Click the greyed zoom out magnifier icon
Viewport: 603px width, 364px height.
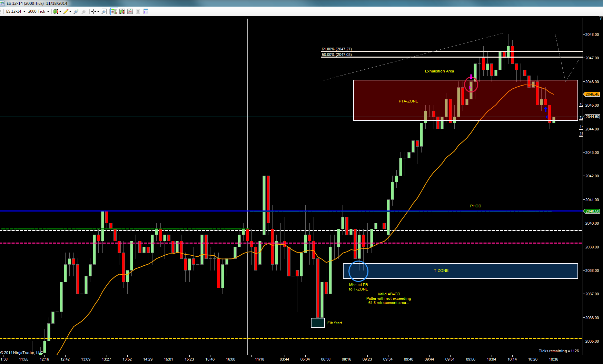(84, 11)
